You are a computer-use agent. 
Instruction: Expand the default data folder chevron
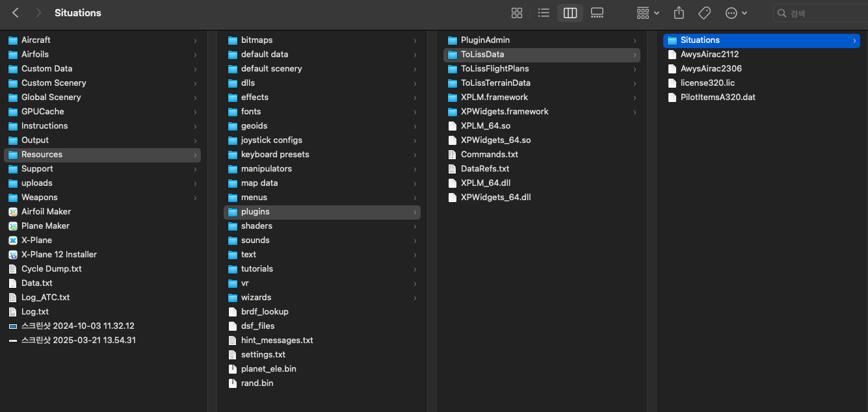coord(415,55)
